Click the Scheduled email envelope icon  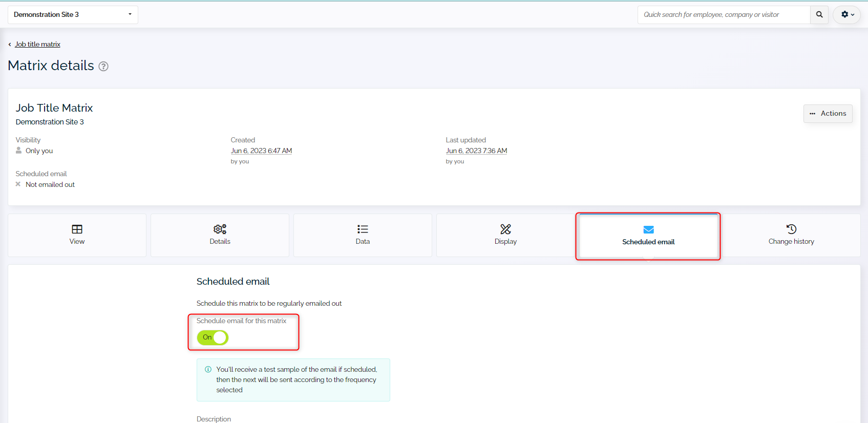[648, 229]
